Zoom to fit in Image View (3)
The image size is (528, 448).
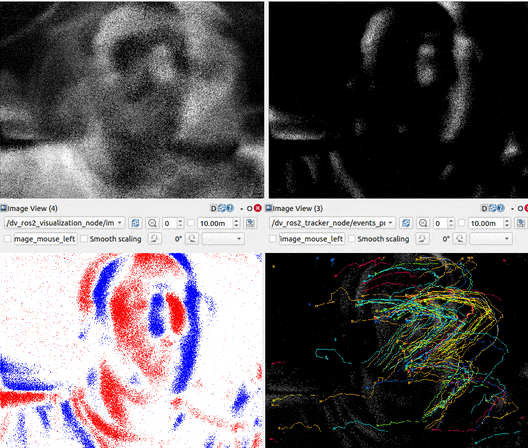[x=423, y=223]
